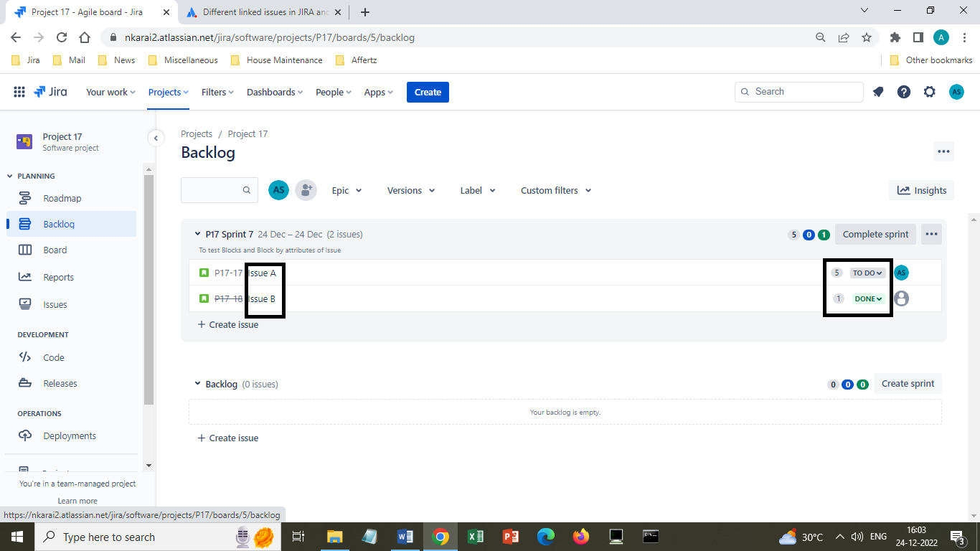Open Microsoft Word from the taskbar
The width and height of the screenshot is (980, 551).
404,537
